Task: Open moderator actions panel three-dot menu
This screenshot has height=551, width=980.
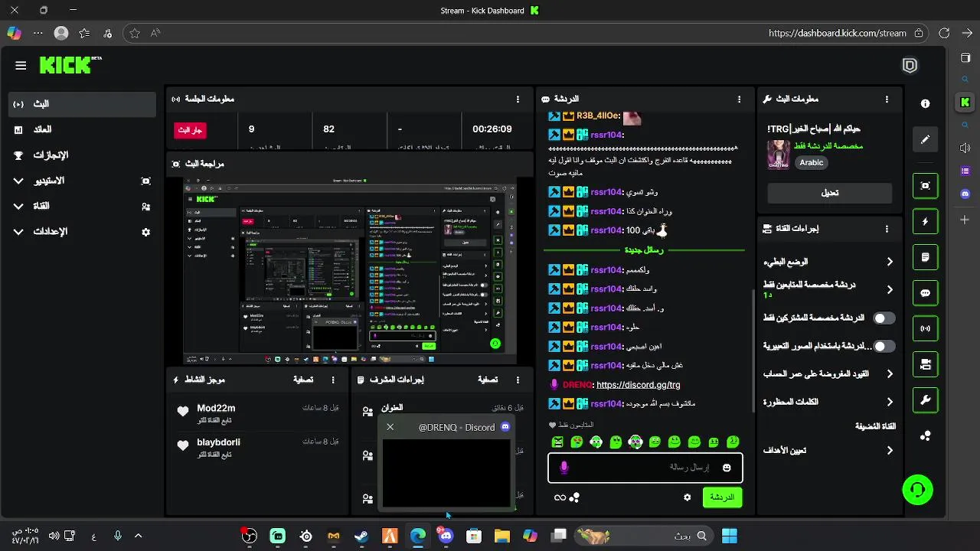Action: tap(518, 380)
